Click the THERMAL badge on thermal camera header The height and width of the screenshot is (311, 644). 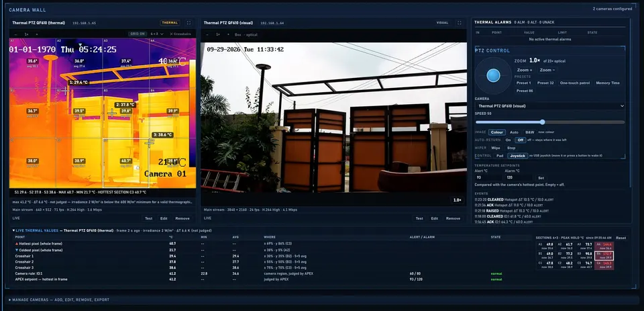[170, 23]
